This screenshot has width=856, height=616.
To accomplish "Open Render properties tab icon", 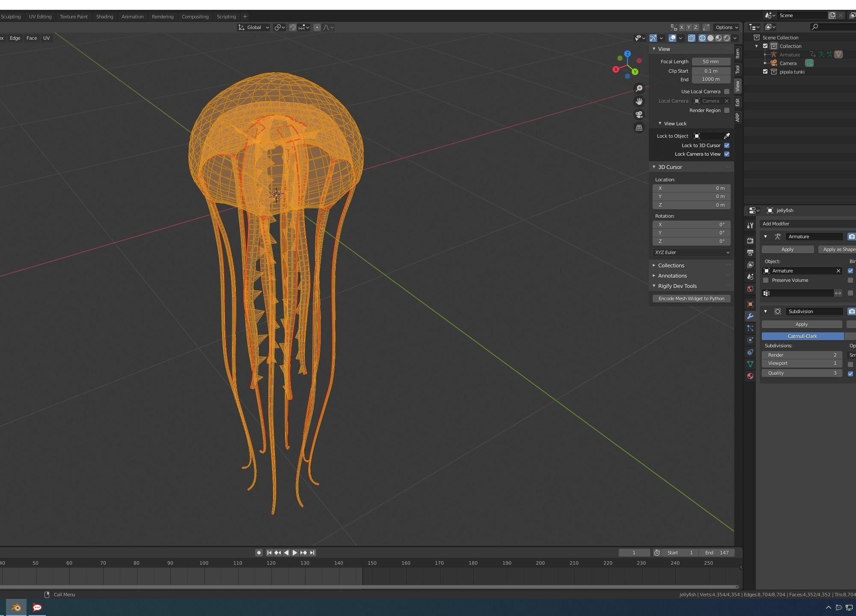I will (750, 241).
